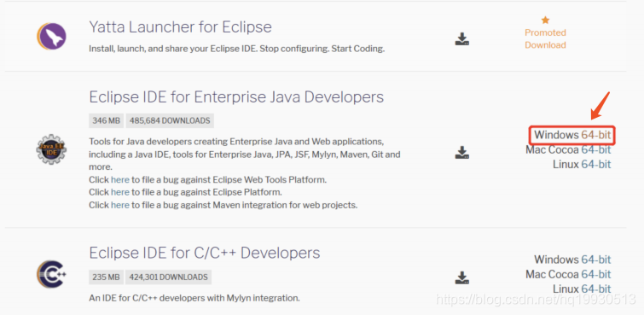
Task: Download Linux 64-bit for C/C++ IDE
Action: click(596, 289)
